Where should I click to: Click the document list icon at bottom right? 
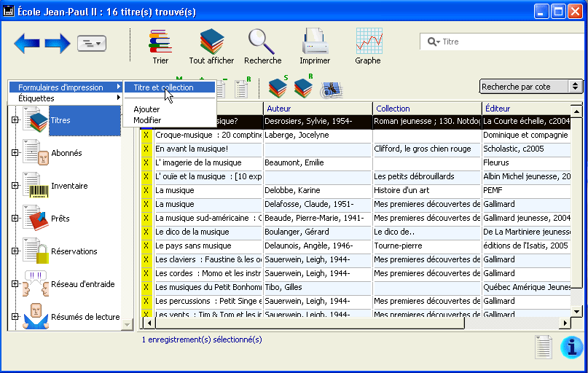click(x=544, y=348)
